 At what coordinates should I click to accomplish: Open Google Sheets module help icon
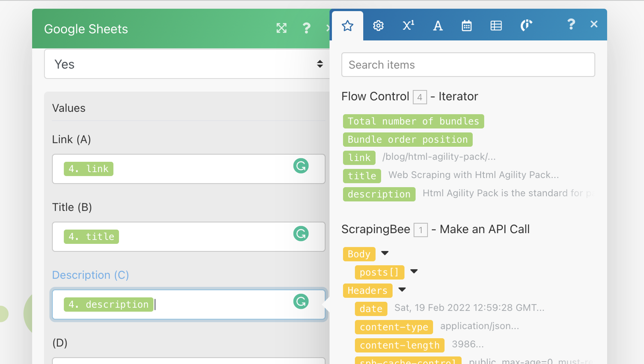pyautogui.click(x=306, y=28)
